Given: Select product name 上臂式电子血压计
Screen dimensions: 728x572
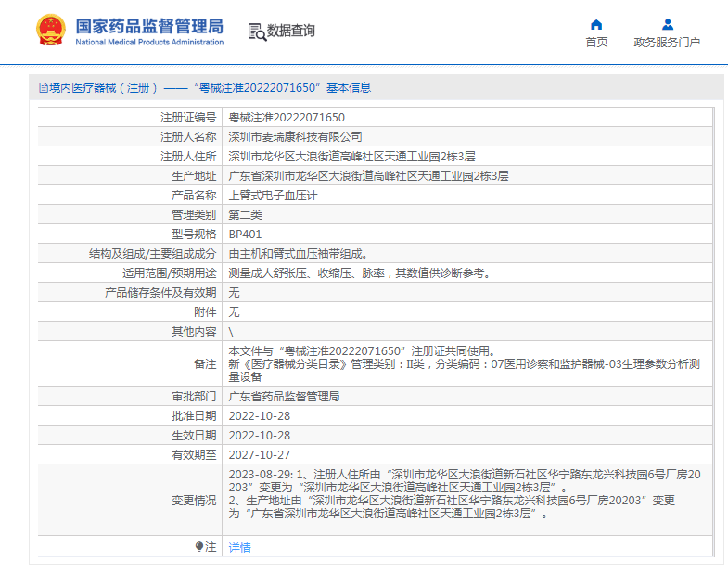Looking at the screenshot, I should click(x=273, y=196).
